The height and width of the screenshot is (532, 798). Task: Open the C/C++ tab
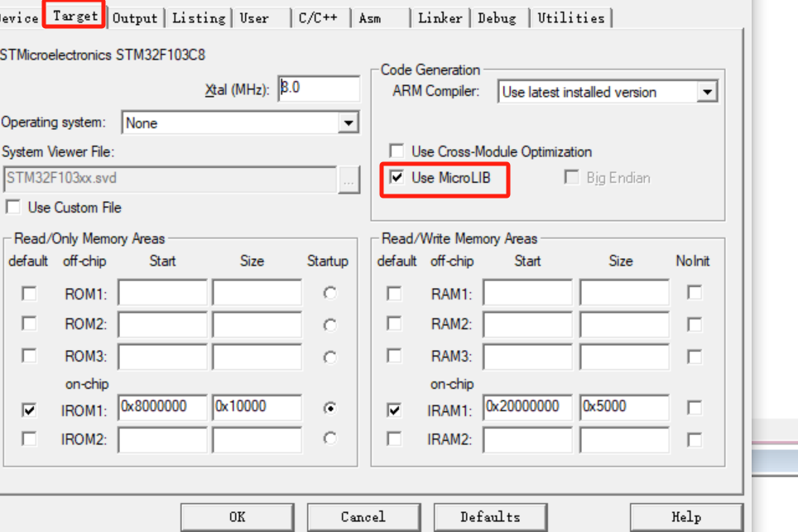pyautogui.click(x=320, y=18)
